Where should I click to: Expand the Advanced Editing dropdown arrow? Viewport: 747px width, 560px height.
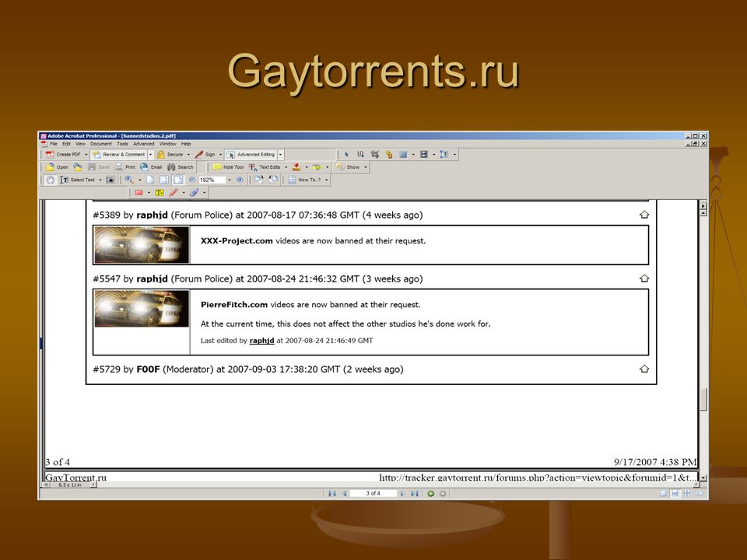point(281,154)
